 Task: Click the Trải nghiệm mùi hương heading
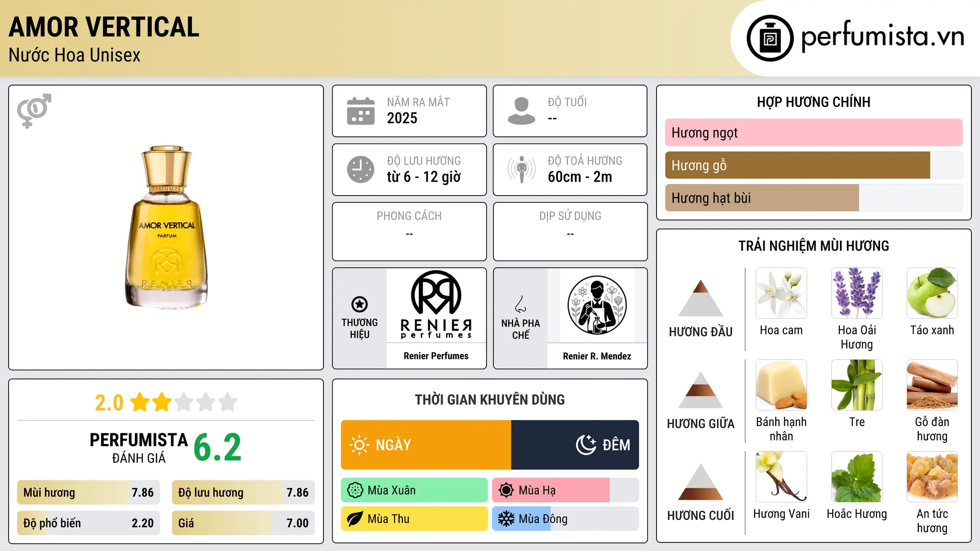point(813,246)
